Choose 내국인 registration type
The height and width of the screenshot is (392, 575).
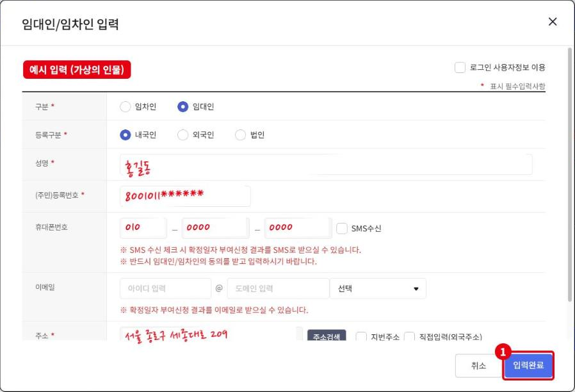[x=125, y=135]
